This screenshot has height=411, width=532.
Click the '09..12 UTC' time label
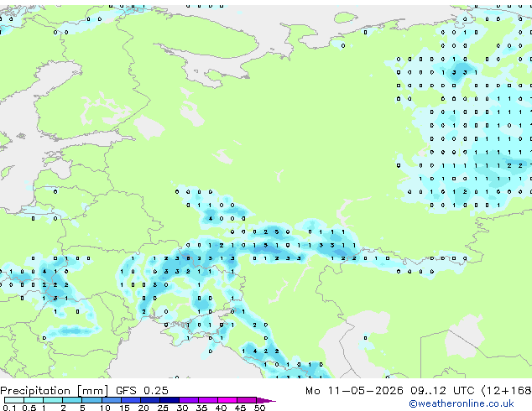(442, 391)
